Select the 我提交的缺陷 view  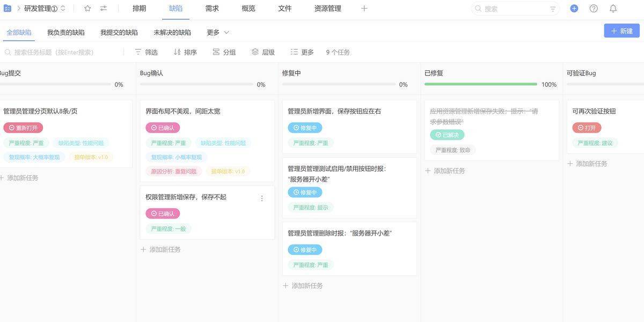119,32
